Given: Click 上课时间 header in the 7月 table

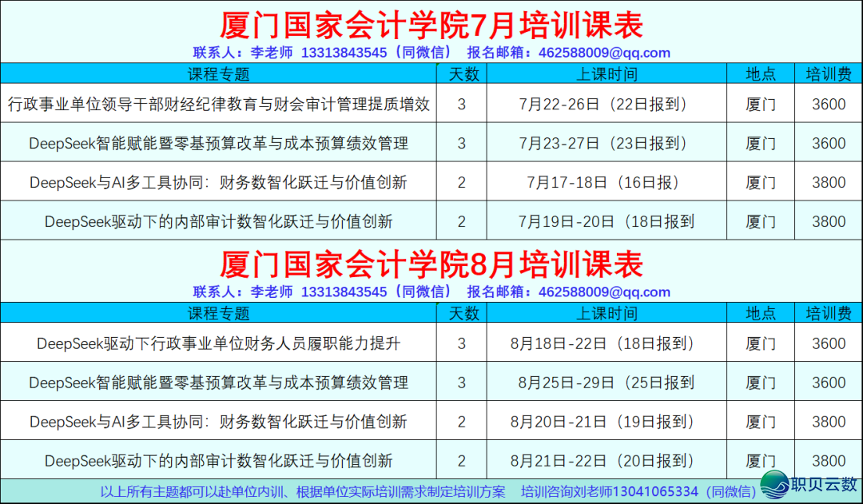Looking at the screenshot, I should click(606, 73).
